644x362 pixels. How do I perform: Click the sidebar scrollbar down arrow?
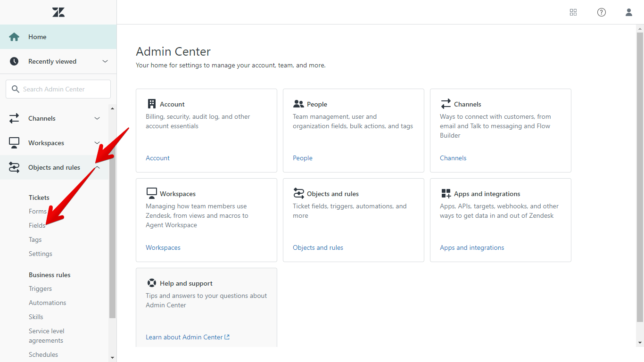[112, 358]
